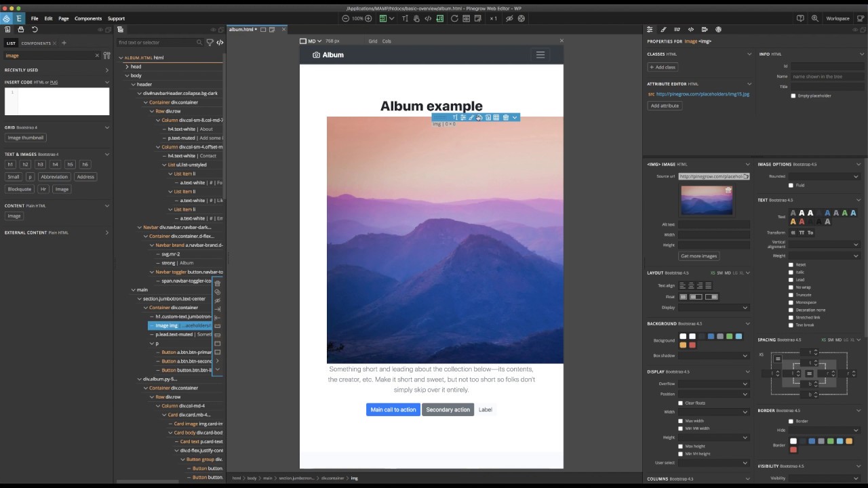
Task: Expand the head node in tree
Action: [127, 66]
